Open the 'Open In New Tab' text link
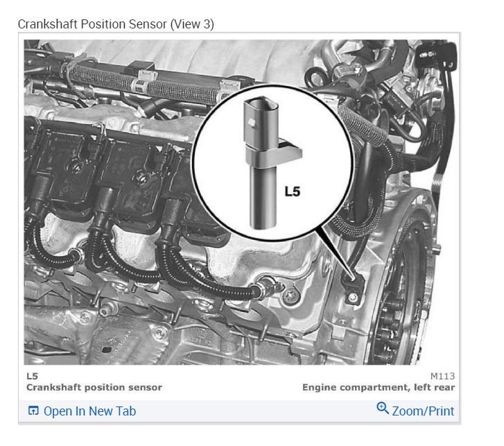 [x=89, y=411]
